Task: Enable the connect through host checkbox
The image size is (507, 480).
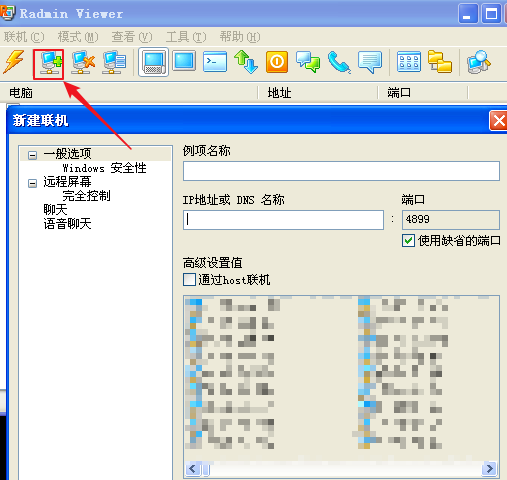Action: [189, 279]
